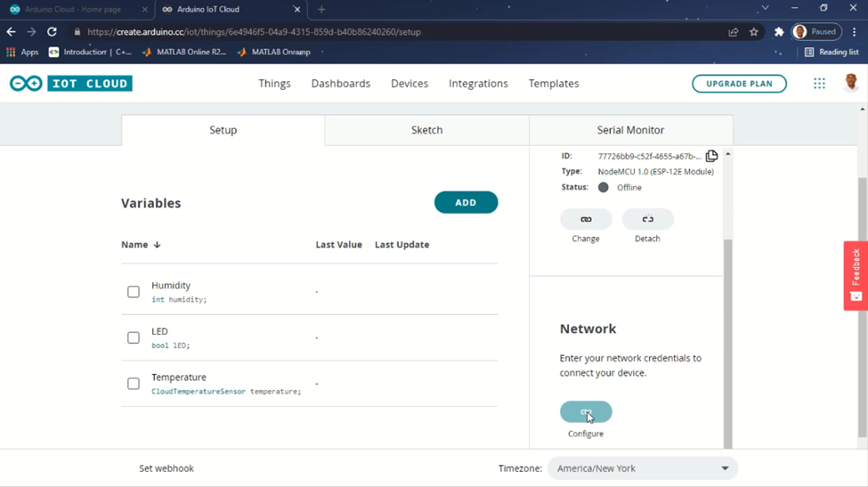Open the LED variable name
The image size is (868, 487).
click(x=159, y=331)
